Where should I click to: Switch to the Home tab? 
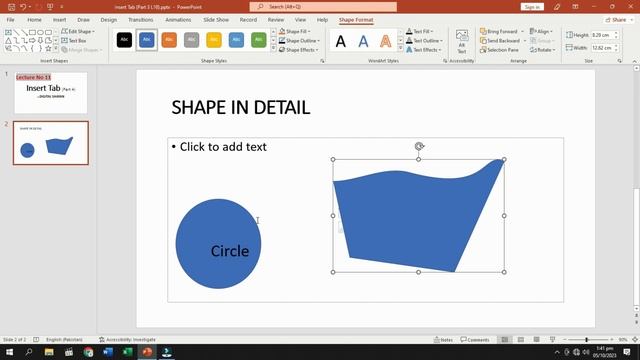pyautogui.click(x=34, y=20)
